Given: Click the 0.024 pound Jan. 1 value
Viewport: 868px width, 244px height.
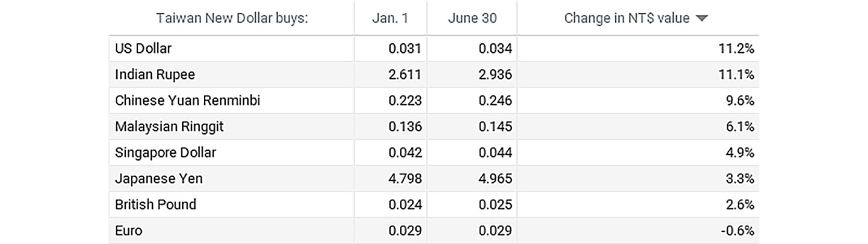Looking at the screenshot, I should pyautogui.click(x=405, y=204).
